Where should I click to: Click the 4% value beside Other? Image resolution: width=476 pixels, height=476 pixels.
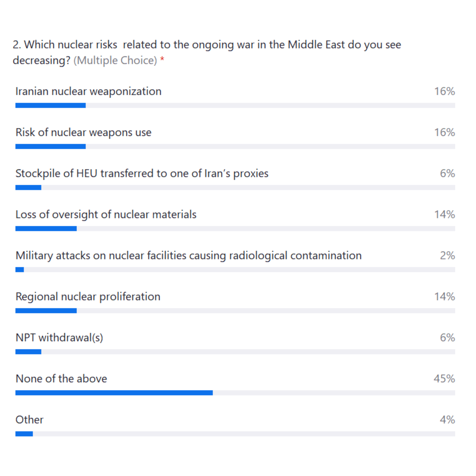click(447, 420)
